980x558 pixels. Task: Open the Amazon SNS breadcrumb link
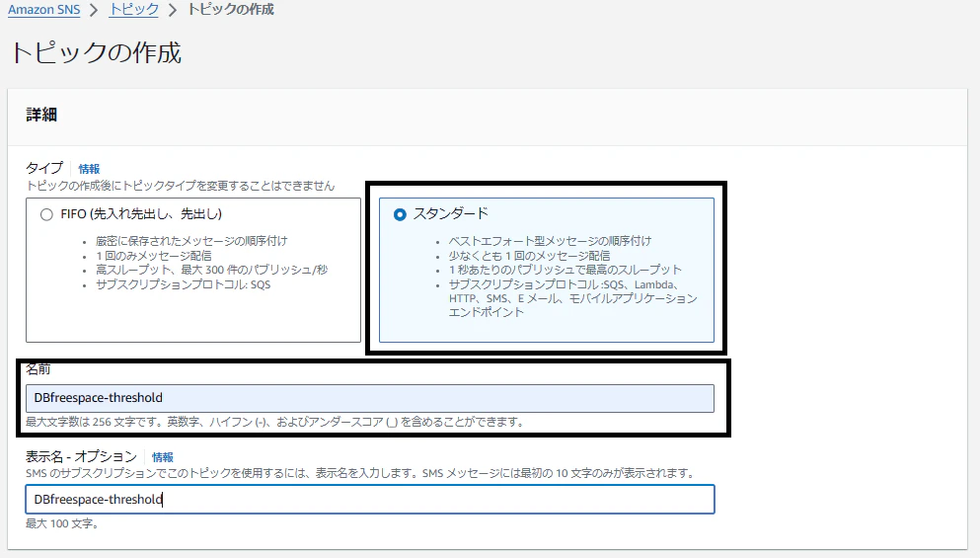click(x=43, y=10)
